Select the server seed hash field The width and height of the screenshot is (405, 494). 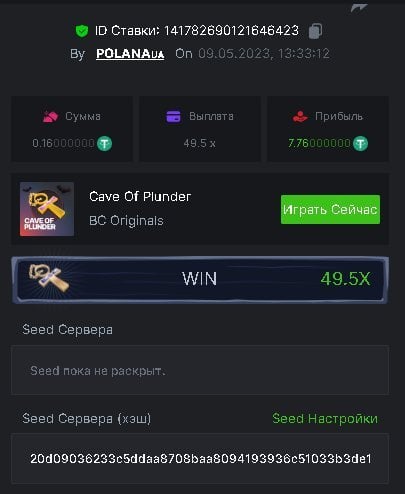[200, 459]
